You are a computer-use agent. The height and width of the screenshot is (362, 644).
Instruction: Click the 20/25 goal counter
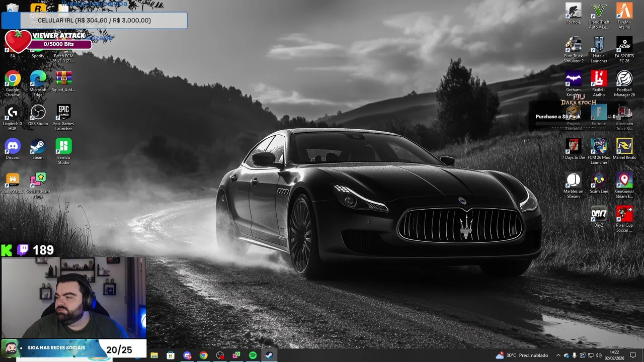click(119, 350)
